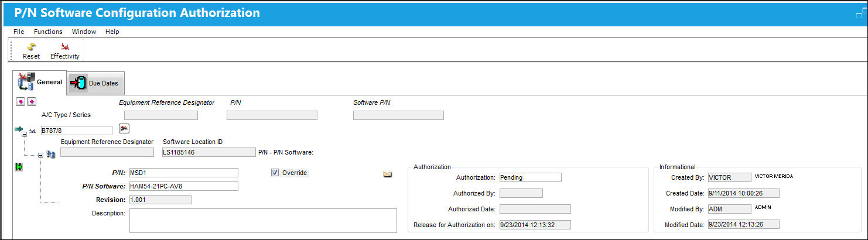Open the Effectivity toolbar tool
Screen dimensions: 868x240
64,51
